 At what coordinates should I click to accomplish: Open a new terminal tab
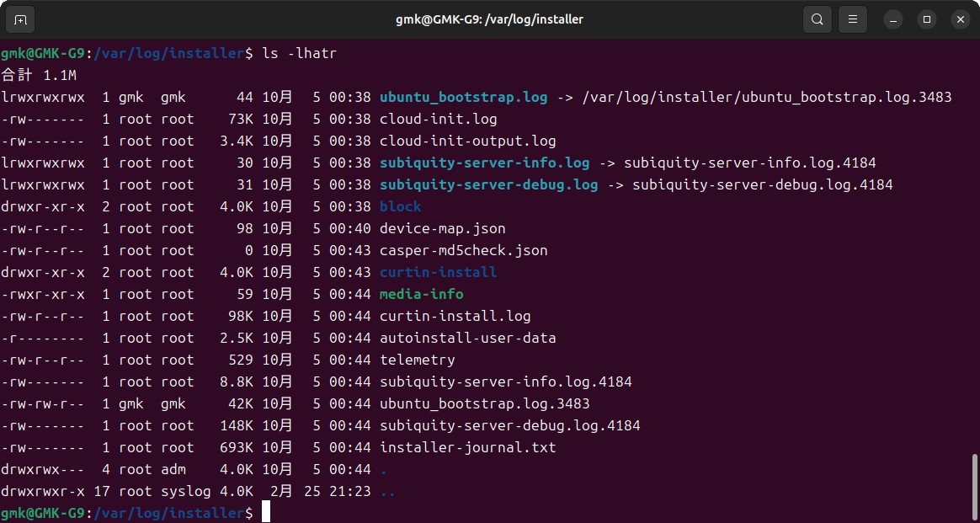20,19
